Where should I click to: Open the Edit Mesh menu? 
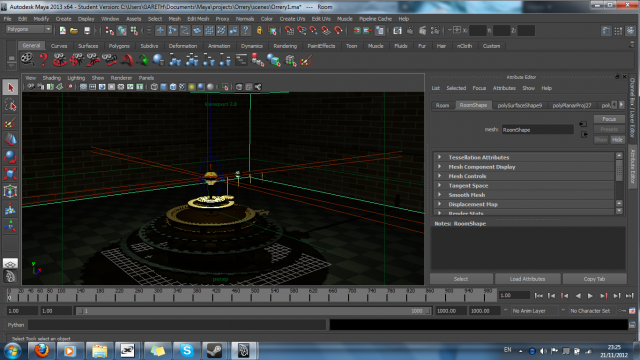[x=198, y=19]
